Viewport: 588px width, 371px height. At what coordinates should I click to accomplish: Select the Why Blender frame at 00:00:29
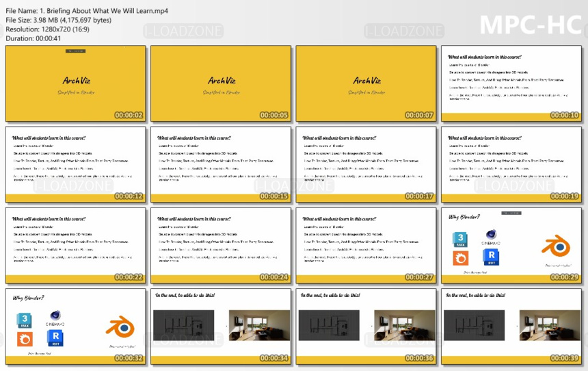pos(511,246)
